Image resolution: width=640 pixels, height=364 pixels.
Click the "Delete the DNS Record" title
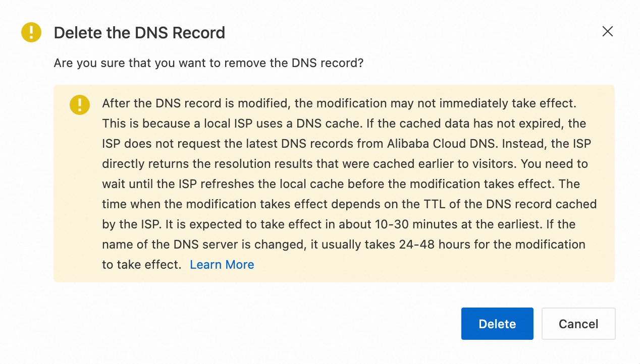(x=139, y=33)
